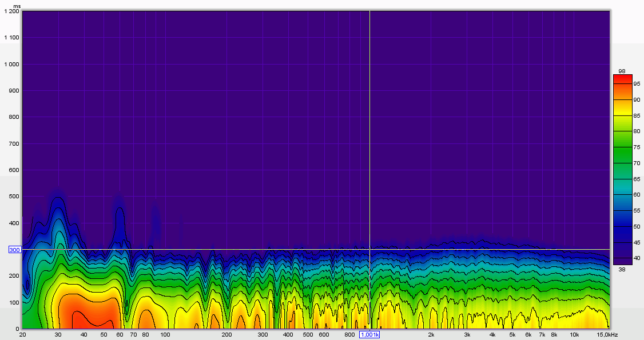Click the 15,0kHz label on the frequency axis
This screenshot has width=644, height=340.
pyautogui.click(x=607, y=335)
